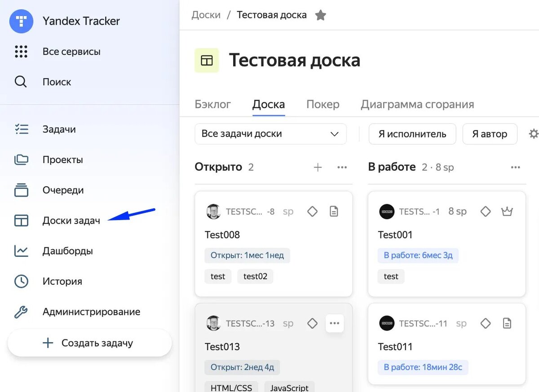Open three-dot menu on Test013 card

coord(335,323)
